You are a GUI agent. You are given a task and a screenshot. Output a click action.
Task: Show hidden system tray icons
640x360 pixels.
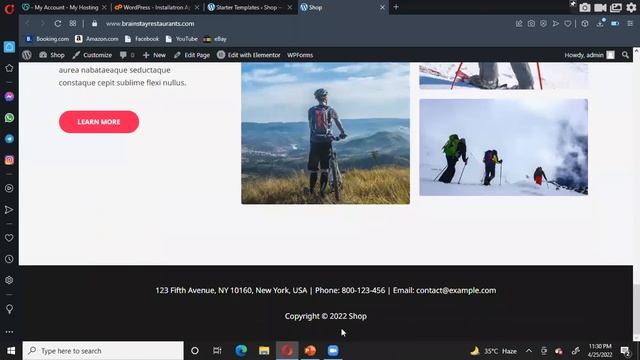529,351
